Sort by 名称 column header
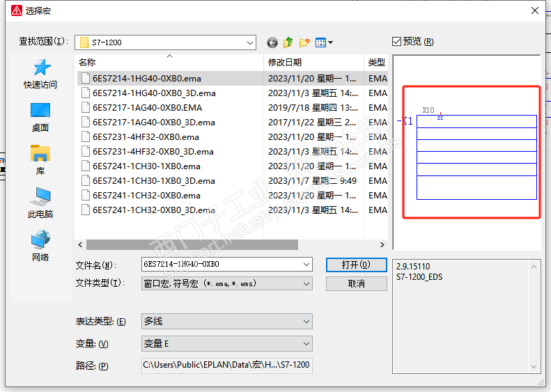551x392 pixels. pos(169,63)
